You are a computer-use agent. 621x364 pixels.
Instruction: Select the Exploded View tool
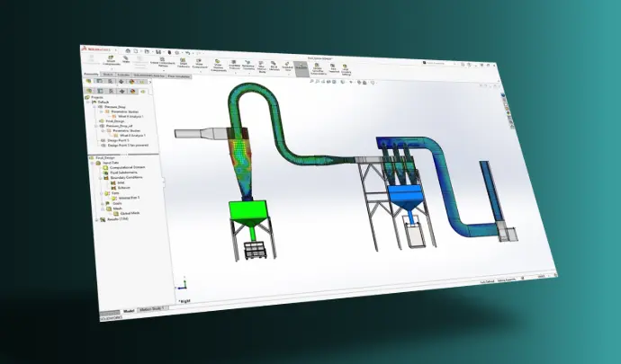(287, 67)
